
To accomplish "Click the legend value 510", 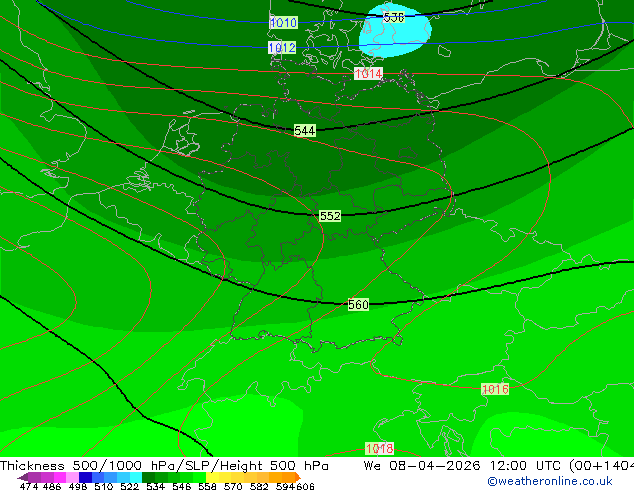I will [x=104, y=486].
